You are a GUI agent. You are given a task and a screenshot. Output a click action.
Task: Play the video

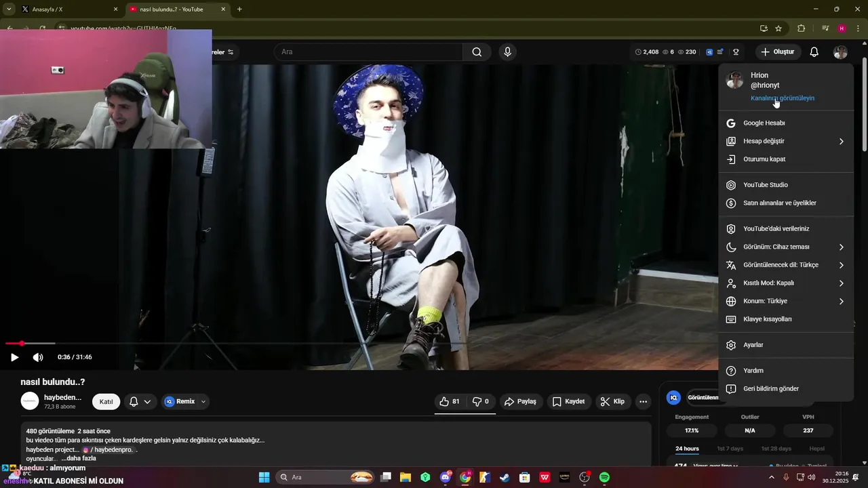[14, 357]
